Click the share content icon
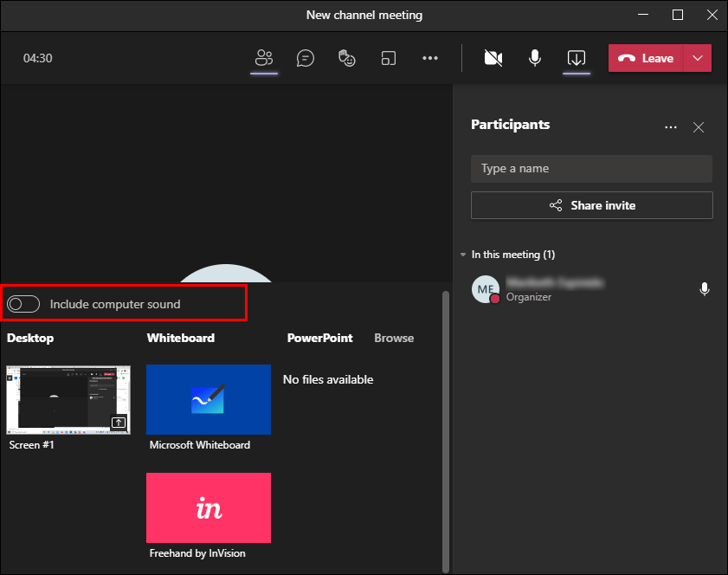 [577, 58]
